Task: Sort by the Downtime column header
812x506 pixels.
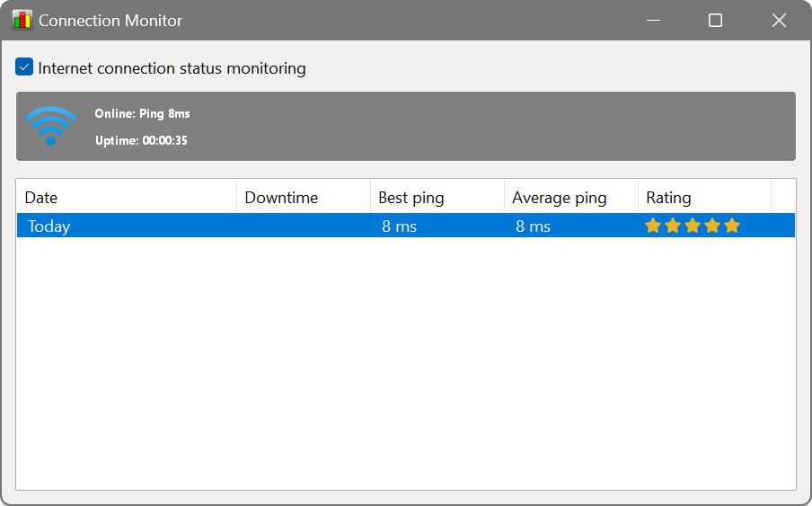Action: pyautogui.click(x=304, y=198)
